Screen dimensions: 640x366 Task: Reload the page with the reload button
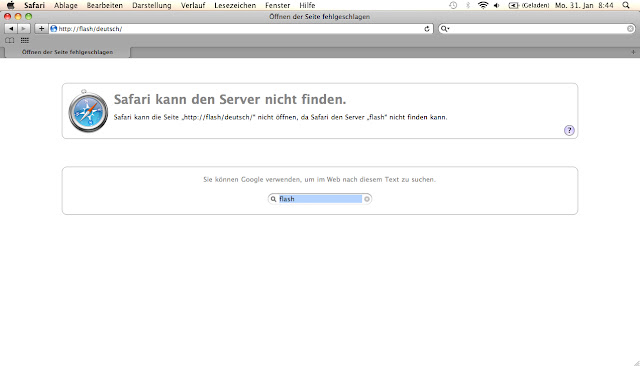427,29
